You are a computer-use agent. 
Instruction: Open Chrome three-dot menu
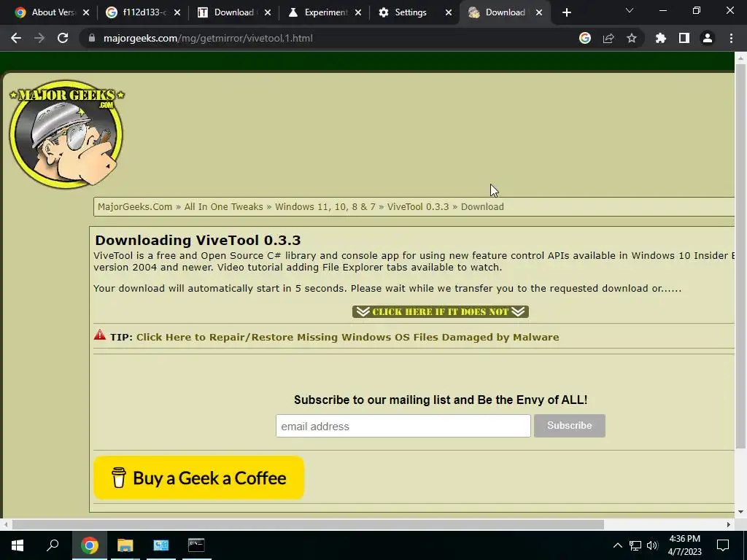[731, 38]
